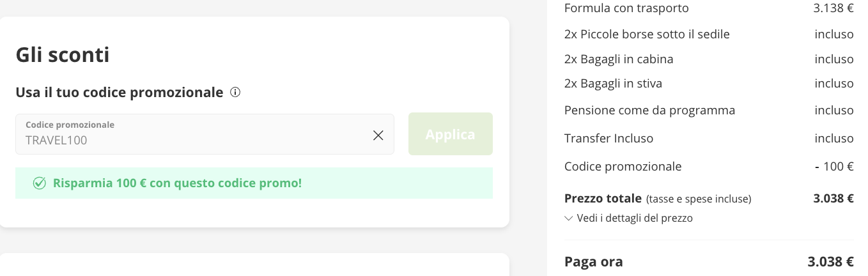Click the "Risparmia 100 €" success message
This screenshot has height=276, width=868.
177,183
